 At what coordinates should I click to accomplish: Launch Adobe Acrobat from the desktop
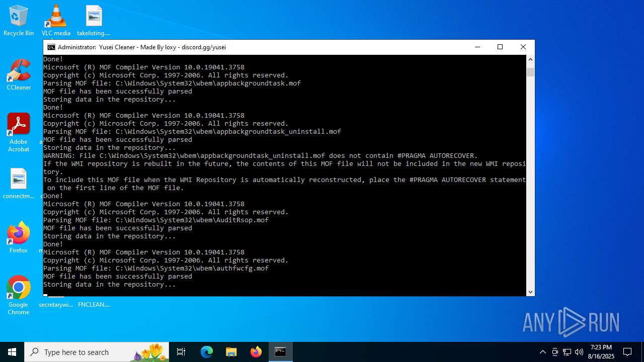(19, 133)
